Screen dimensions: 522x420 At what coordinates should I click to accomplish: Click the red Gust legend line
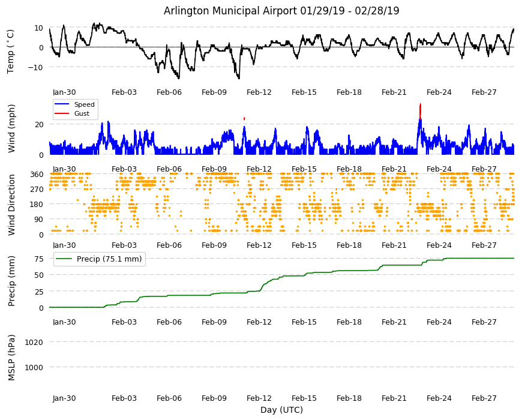tap(61, 113)
